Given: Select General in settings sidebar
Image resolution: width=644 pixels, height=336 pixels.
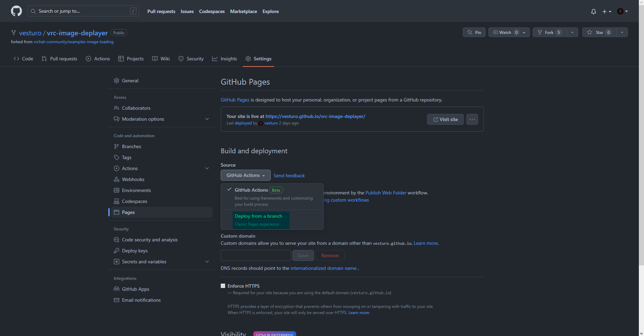Looking at the screenshot, I should tap(162, 81).
